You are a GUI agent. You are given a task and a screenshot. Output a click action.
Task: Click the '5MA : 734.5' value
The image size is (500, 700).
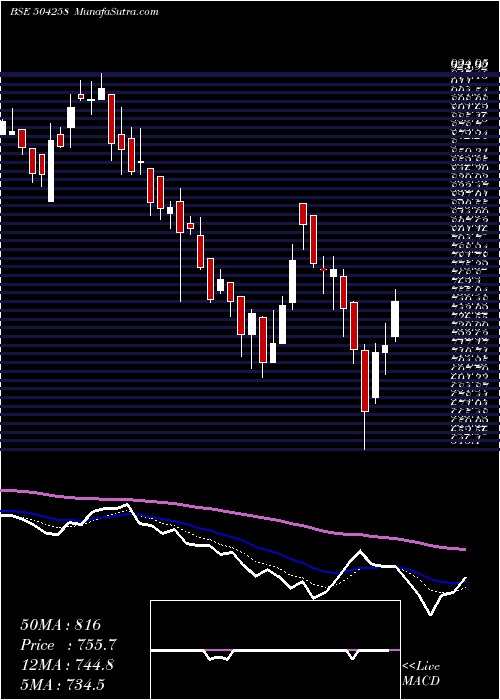(x=62, y=685)
